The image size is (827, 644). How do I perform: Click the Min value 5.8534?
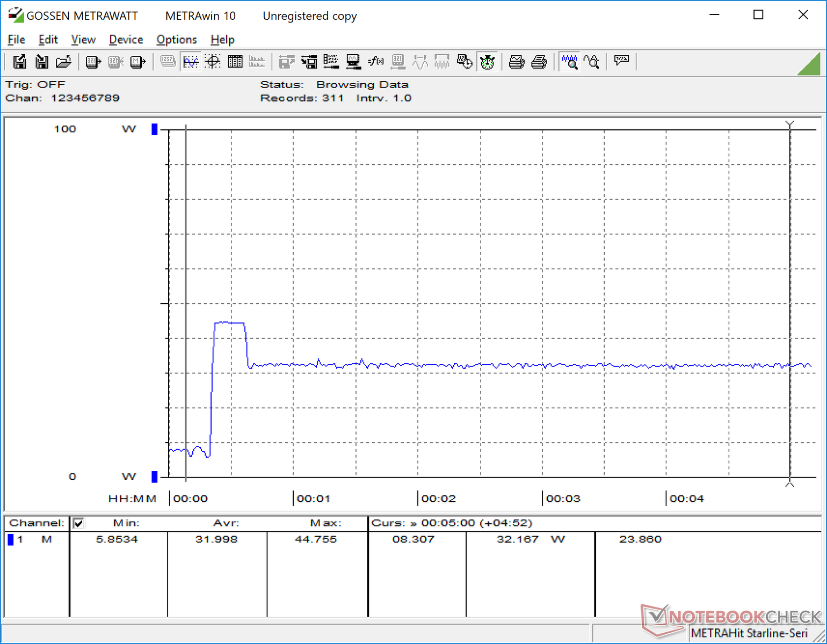pos(117,539)
